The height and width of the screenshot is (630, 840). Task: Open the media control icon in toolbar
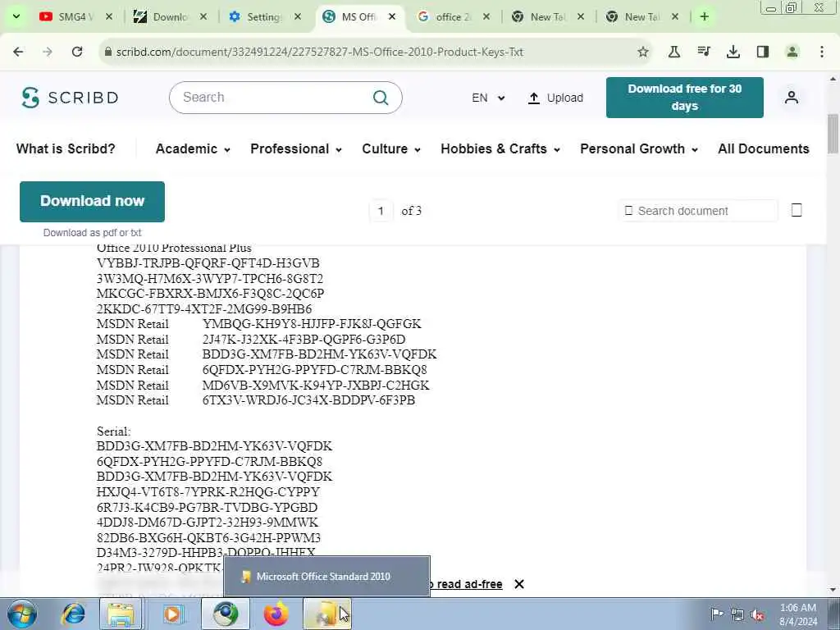(x=704, y=52)
